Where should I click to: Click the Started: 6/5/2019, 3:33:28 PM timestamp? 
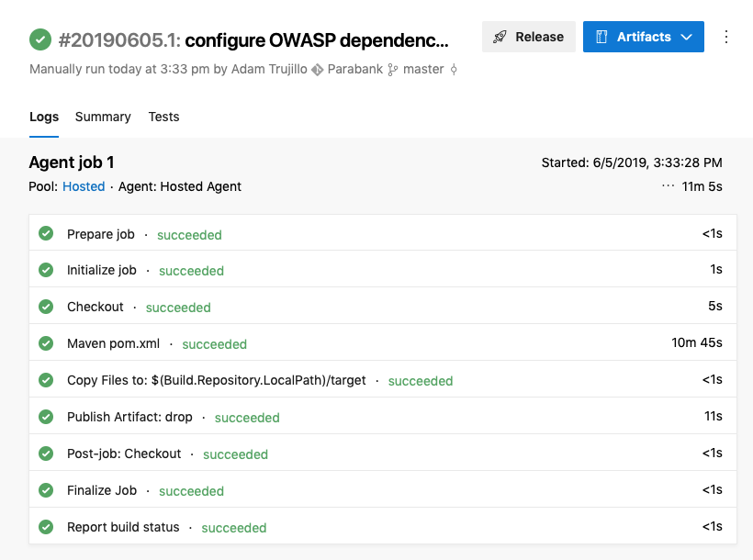point(632,162)
